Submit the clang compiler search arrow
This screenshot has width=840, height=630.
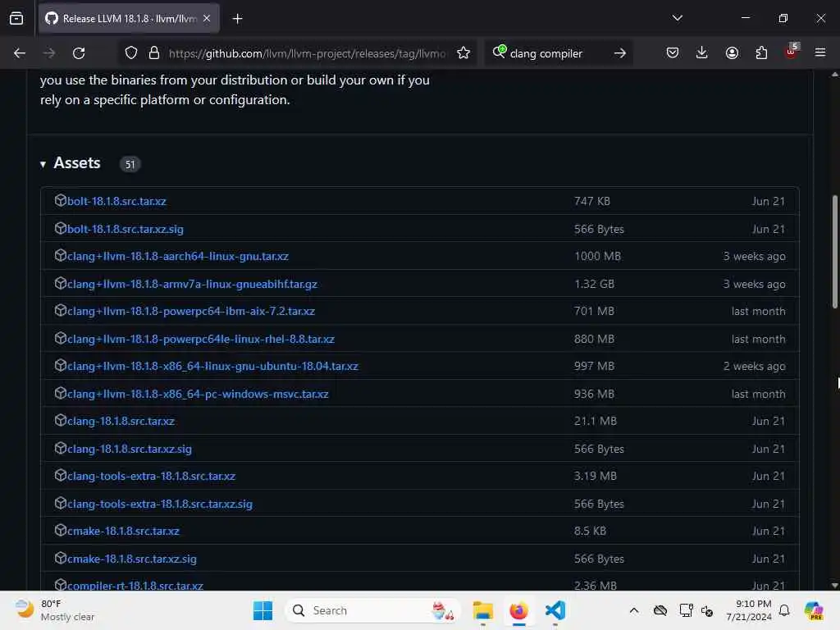click(620, 53)
